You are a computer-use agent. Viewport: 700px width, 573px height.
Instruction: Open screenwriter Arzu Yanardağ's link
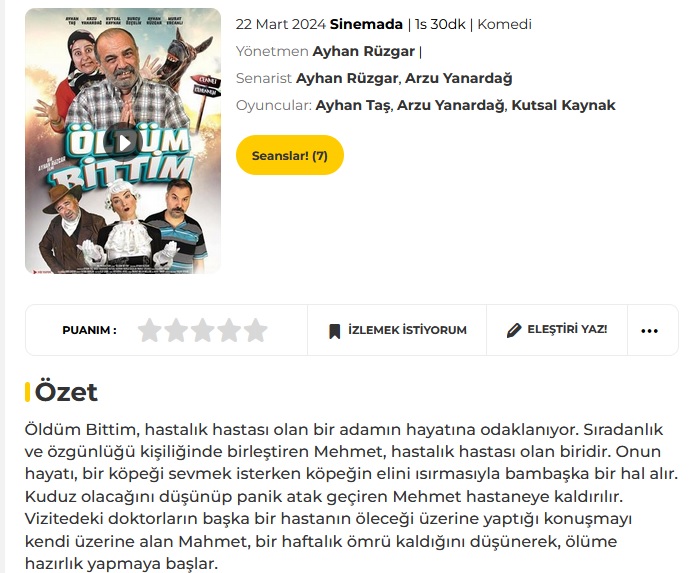click(x=458, y=79)
